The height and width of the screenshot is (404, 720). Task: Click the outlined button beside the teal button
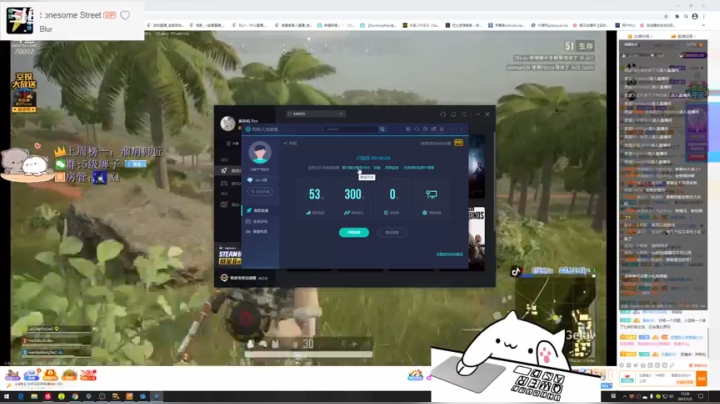tap(392, 232)
